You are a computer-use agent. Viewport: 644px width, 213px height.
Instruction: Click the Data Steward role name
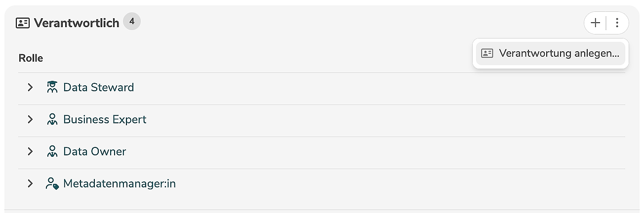click(x=99, y=87)
